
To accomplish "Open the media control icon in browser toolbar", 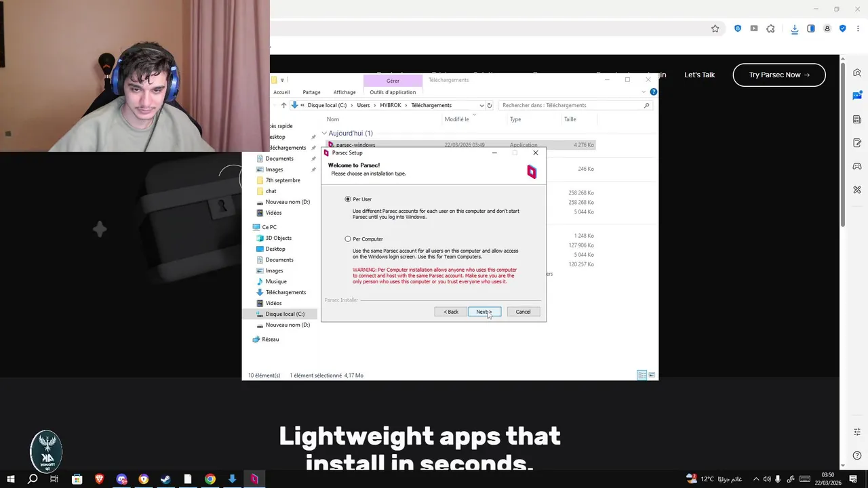I will 753,28.
